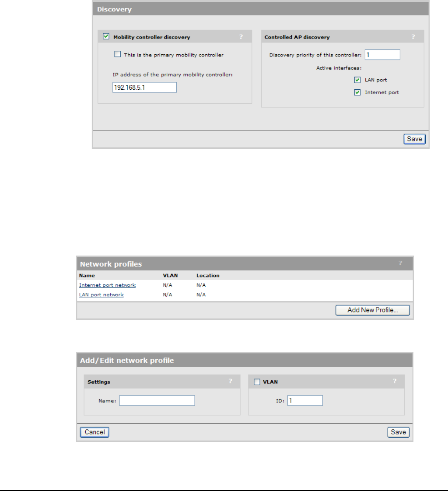The height and width of the screenshot is (491, 448).
Task: Open LAN port network profile link
Action: [x=101, y=295]
